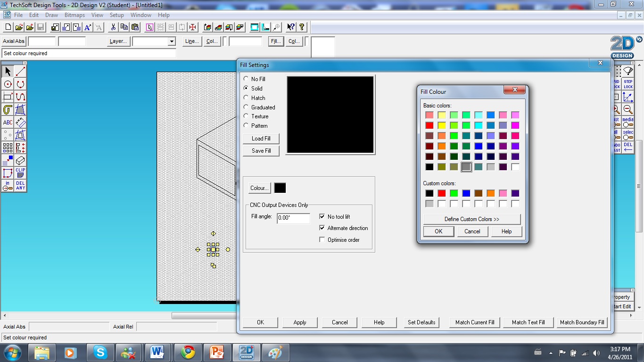The image size is (644, 362).
Task: Select red from the Basic colors palette
Action: point(429,125)
